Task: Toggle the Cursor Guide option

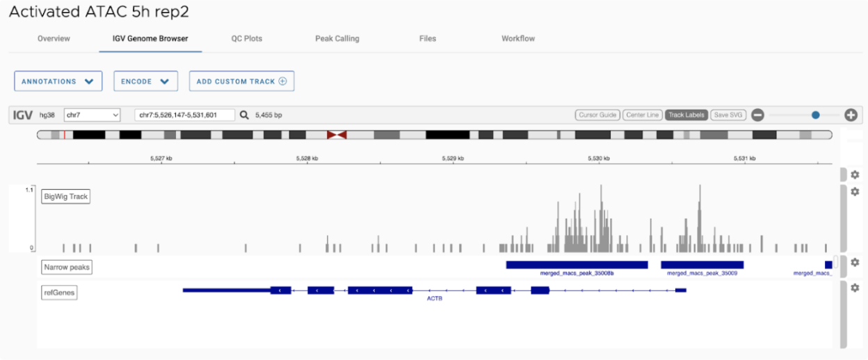Action: 597,115
